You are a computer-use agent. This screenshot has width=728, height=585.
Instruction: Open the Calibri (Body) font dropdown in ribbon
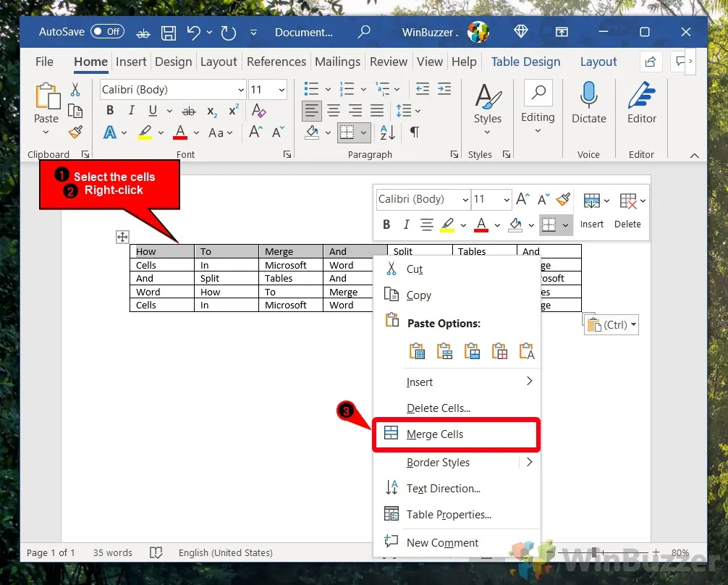241,90
